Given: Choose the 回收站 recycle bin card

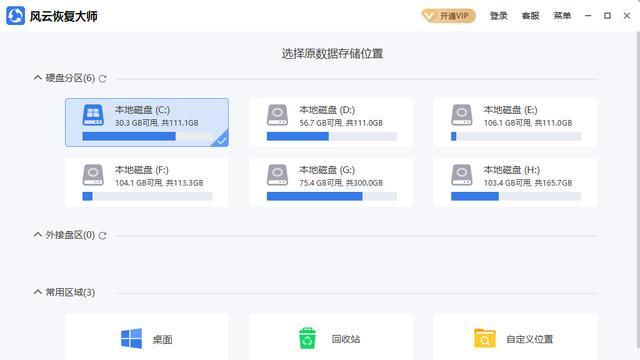Looking at the screenshot, I should point(331,337).
